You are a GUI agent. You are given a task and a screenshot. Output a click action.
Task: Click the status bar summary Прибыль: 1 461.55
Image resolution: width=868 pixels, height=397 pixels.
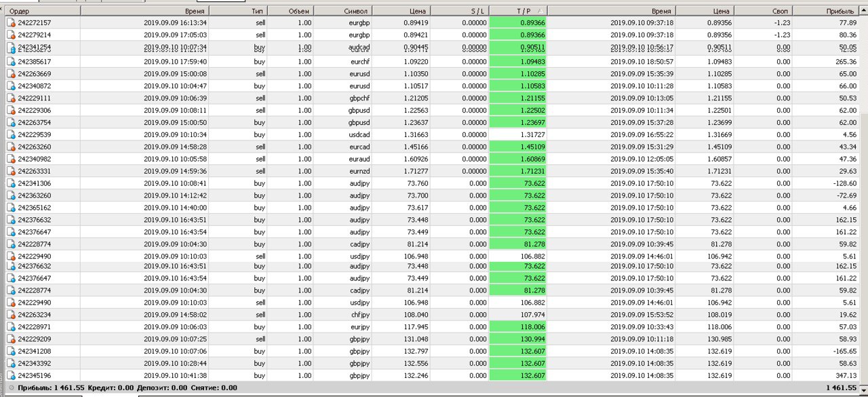coord(52,388)
